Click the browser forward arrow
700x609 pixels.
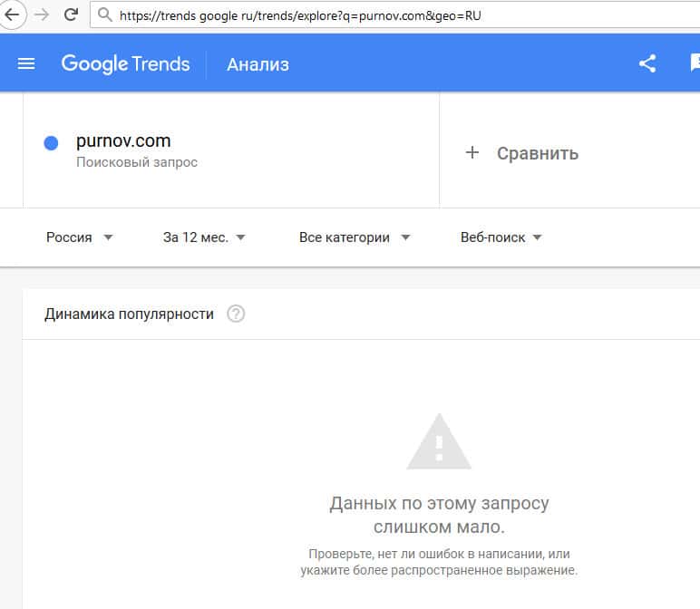(41, 14)
